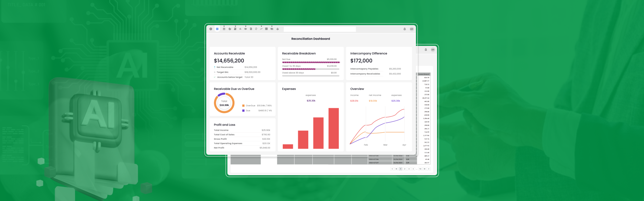Click BR avatar in the back window
Image resolution: width=644 pixels, height=201 pixels.
coord(433,50)
